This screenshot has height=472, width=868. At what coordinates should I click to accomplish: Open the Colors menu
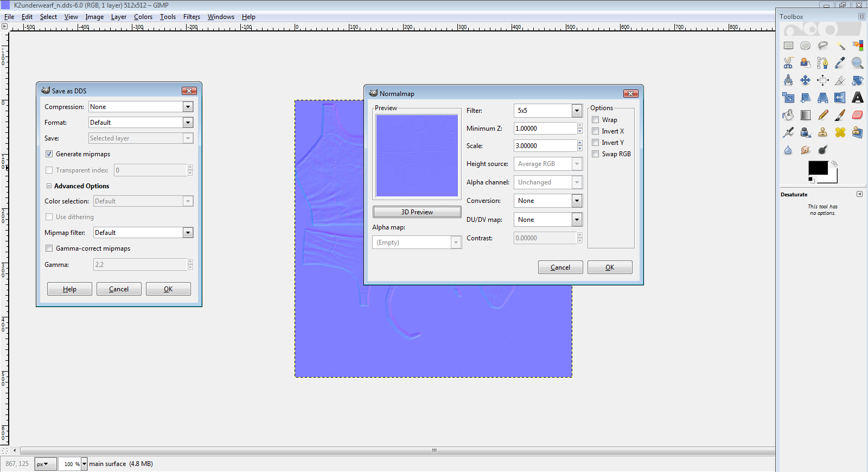tap(143, 17)
